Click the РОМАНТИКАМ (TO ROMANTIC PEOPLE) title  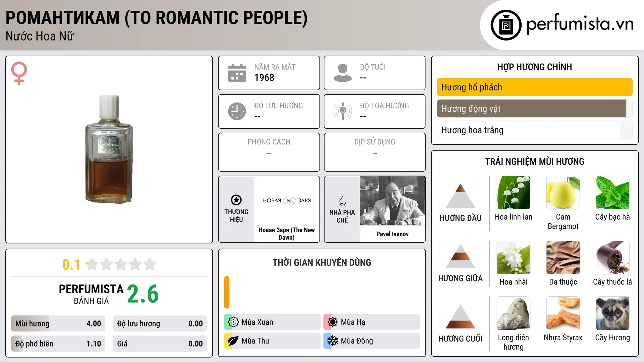pyautogui.click(x=157, y=18)
